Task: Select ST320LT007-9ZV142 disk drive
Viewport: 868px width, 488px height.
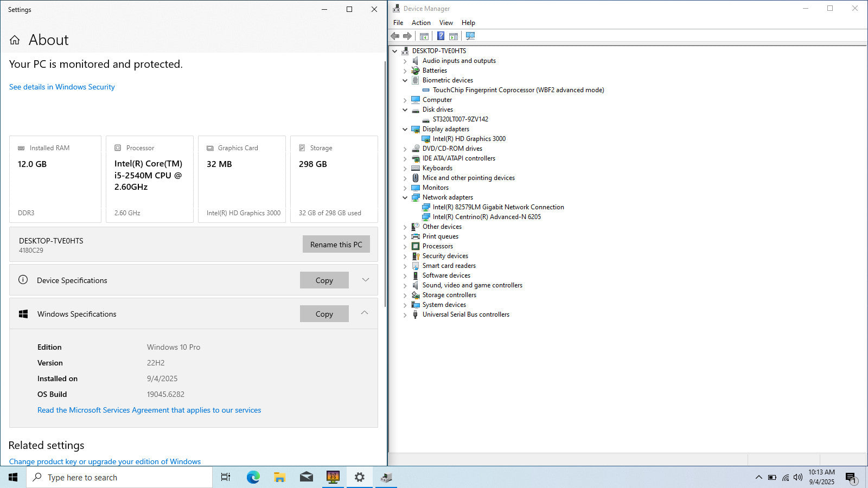Action: [x=461, y=119]
